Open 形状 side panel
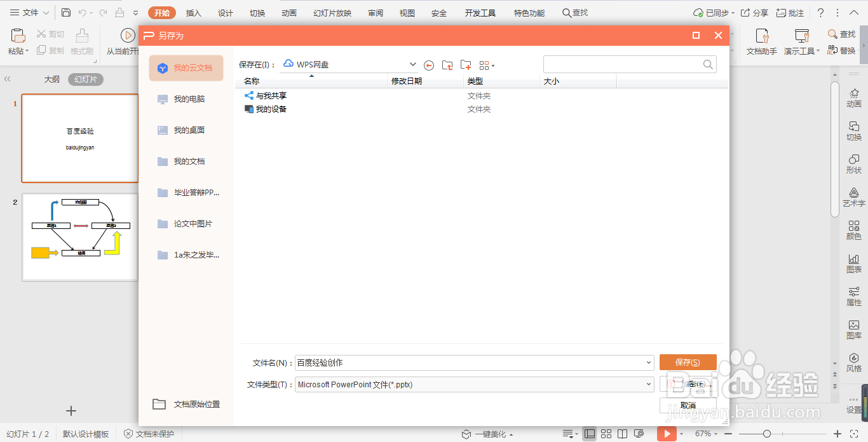Image resolution: width=868 pixels, height=442 pixels. coord(854,164)
